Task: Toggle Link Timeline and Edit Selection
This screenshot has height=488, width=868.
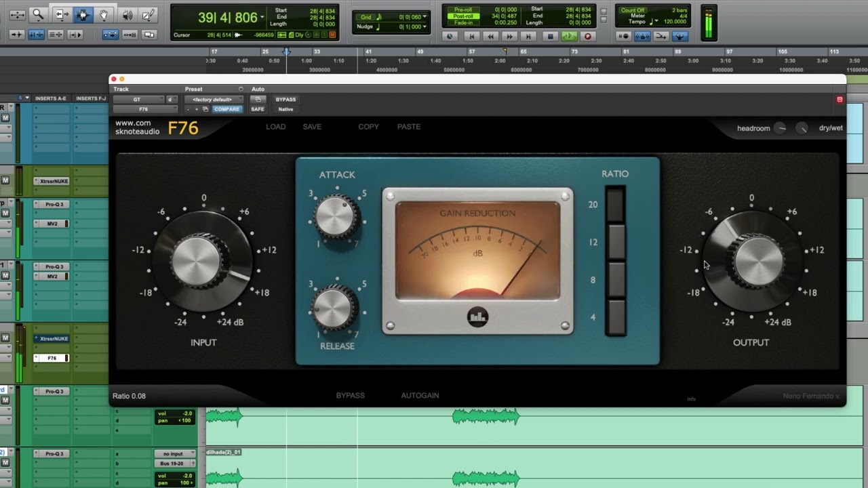Action: [37, 35]
